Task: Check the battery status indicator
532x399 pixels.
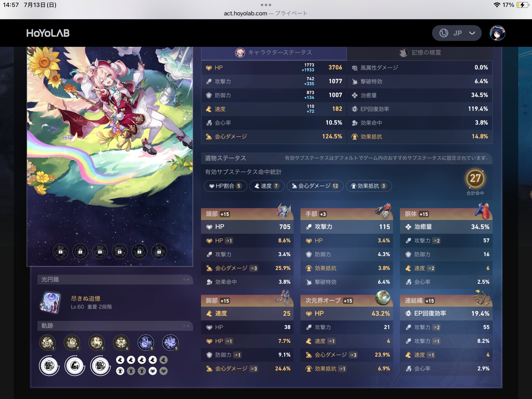Action: click(522, 5)
